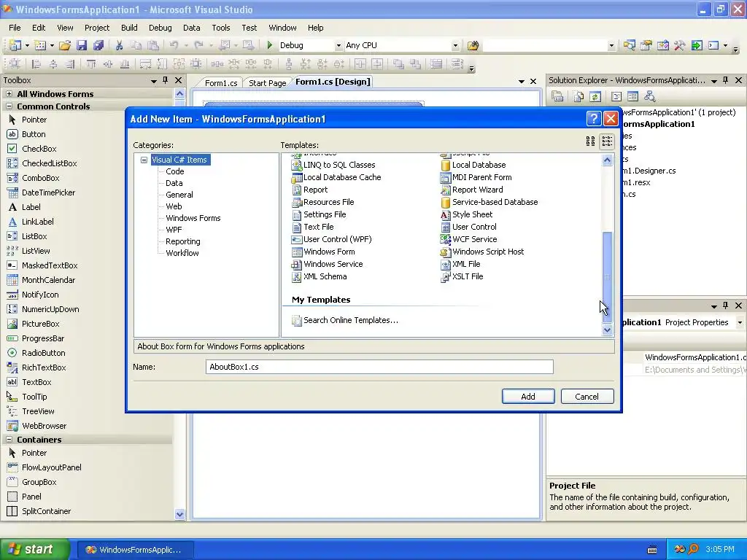Collapse the Common Controls toolbox group
This screenshot has height=560, width=747.
[x=9, y=106]
